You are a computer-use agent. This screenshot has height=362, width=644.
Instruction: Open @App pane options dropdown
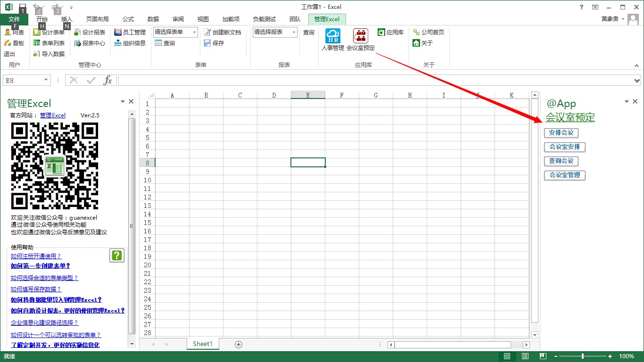point(627,101)
